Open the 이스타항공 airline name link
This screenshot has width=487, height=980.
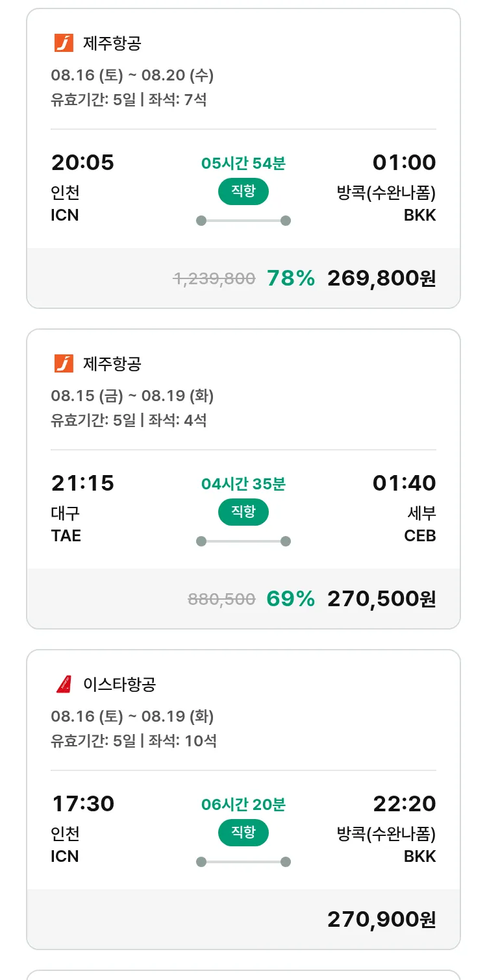coord(119,684)
